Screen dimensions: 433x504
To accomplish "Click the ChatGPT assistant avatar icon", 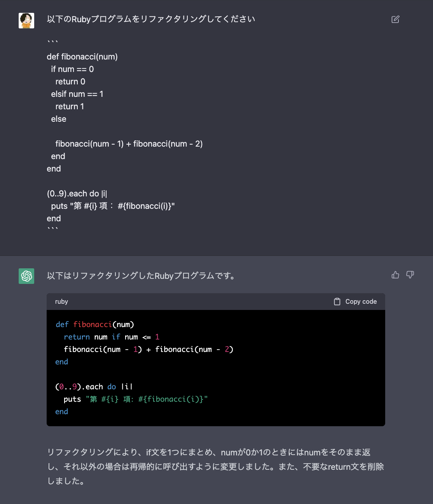I will 26,276.
